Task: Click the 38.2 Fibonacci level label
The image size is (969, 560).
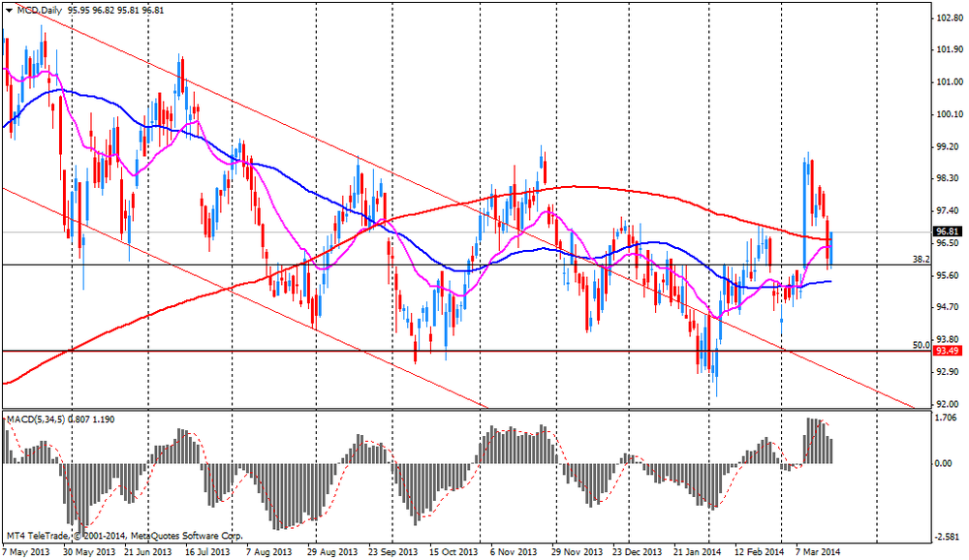Action: (x=921, y=260)
